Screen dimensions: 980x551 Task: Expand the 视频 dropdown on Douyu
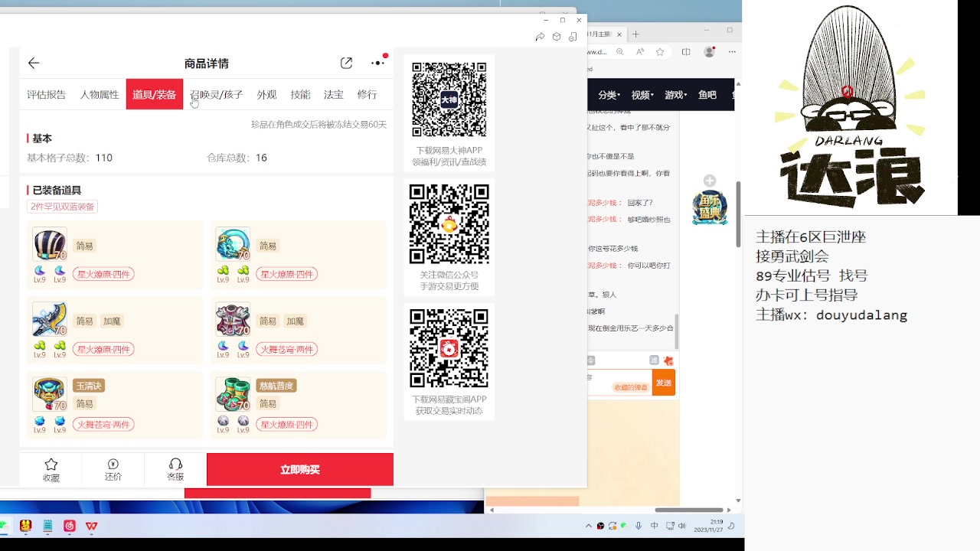click(x=642, y=95)
